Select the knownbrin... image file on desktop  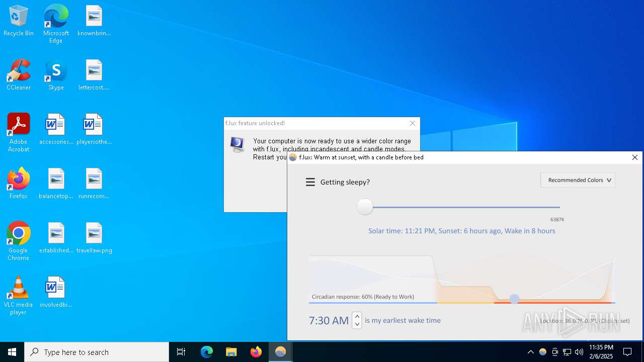(x=94, y=21)
